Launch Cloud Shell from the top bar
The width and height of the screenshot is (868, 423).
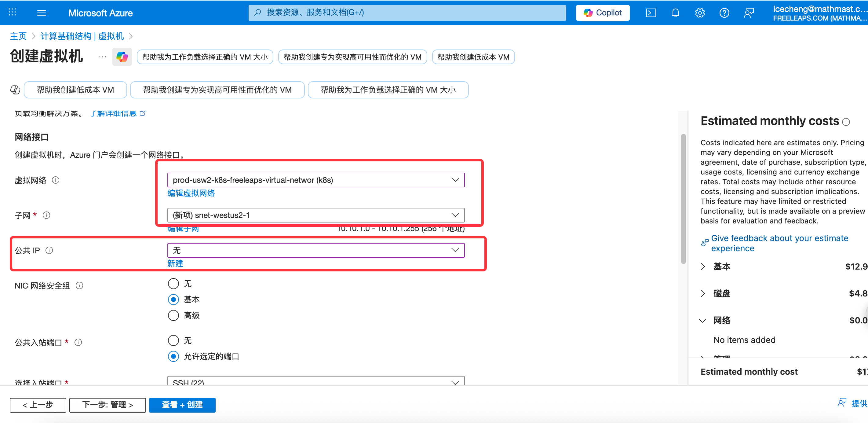pyautogui.click(x=651, y=13)
